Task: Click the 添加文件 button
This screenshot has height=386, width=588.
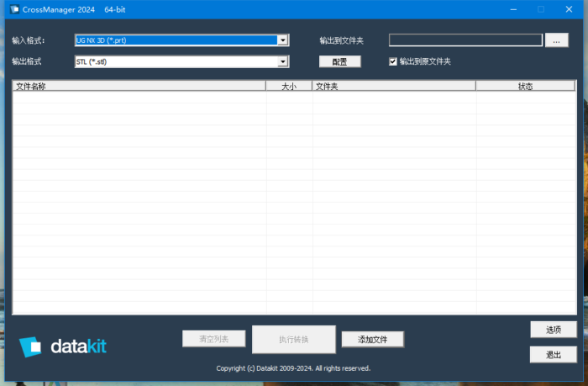Action: (373, 340)
